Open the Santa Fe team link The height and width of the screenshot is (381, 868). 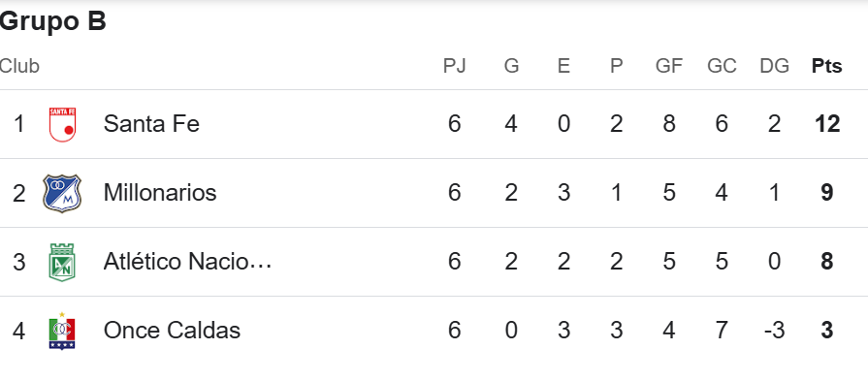[151, 124]
